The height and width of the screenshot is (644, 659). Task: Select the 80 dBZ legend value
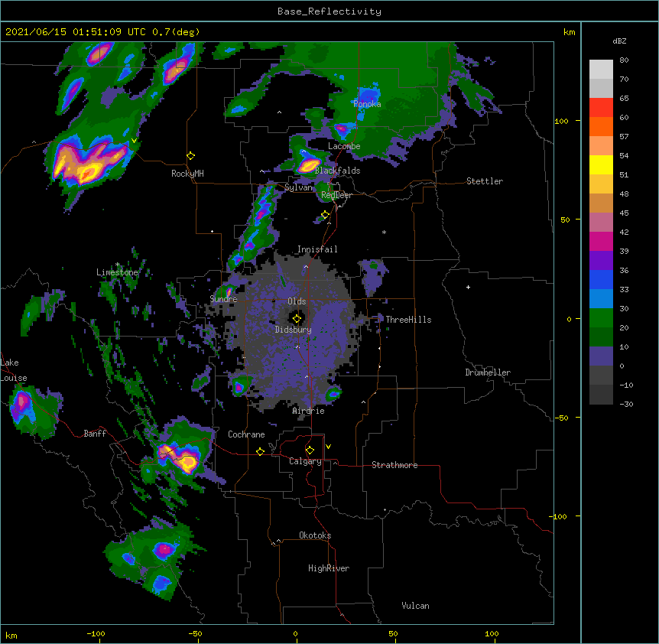(x=624, y=60)
